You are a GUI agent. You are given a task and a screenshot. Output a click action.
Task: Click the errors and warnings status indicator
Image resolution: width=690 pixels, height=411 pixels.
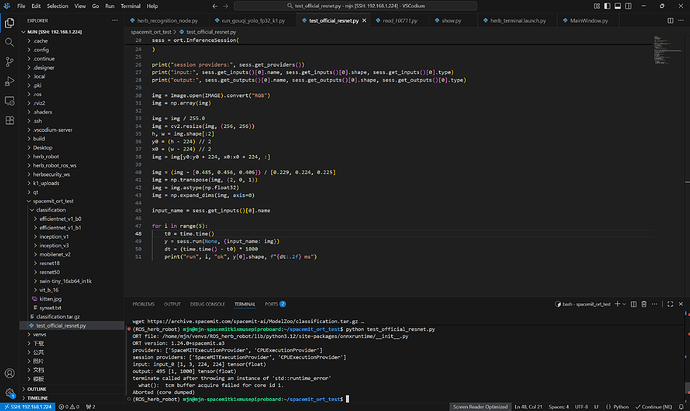click(x=69, y=407)
